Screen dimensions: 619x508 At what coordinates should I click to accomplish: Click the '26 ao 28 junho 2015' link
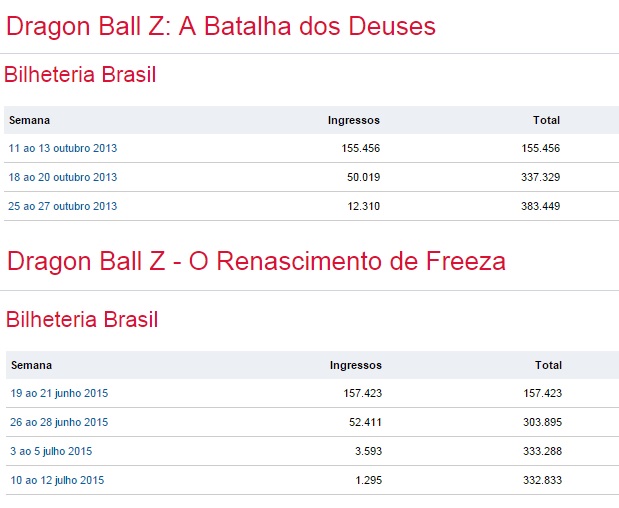tap(59, 422)
